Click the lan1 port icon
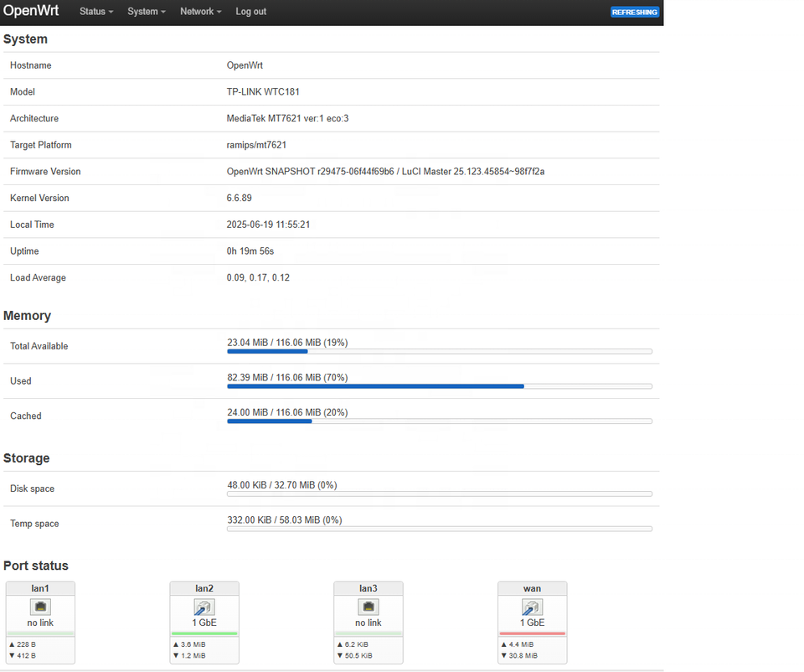Image resolution: width=804 pixels, height=672 pixels. [40, 607]
